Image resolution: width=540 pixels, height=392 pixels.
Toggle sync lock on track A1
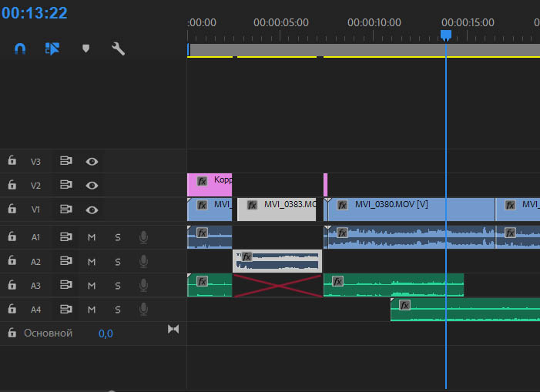[x=65, y=236]
